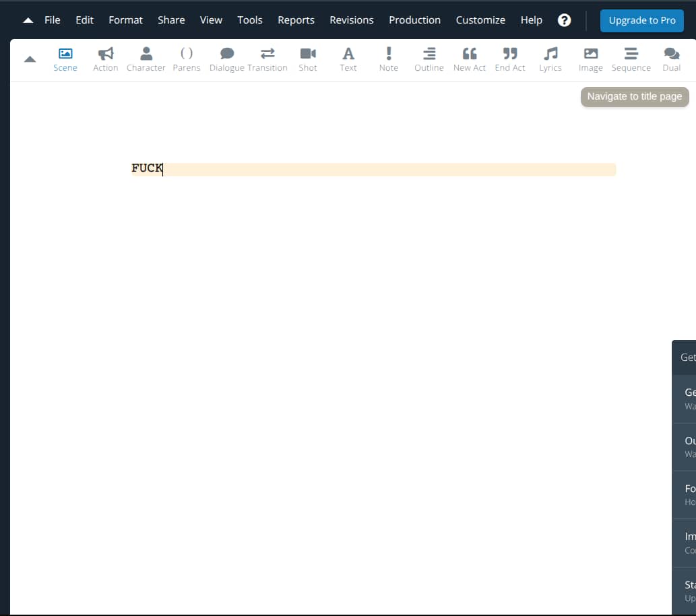Choose the Character element icon

click(x=146, y=59)
